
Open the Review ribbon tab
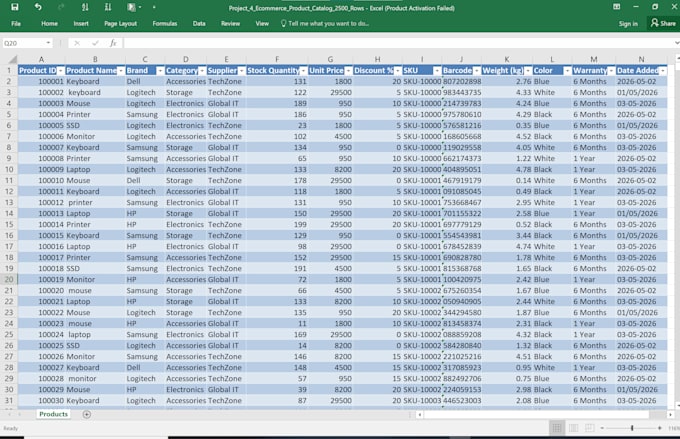pos(230,23)
